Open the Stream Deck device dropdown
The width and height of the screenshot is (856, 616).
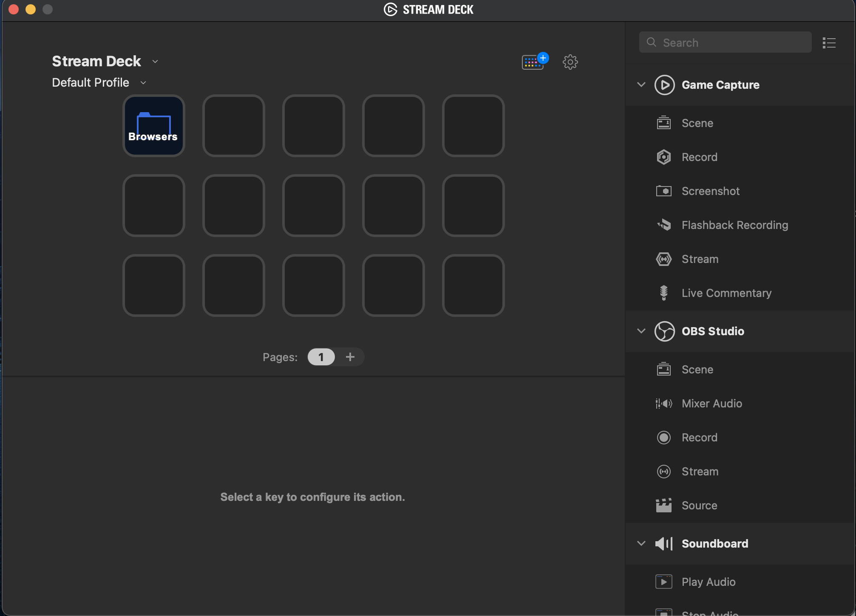point(155,62)
